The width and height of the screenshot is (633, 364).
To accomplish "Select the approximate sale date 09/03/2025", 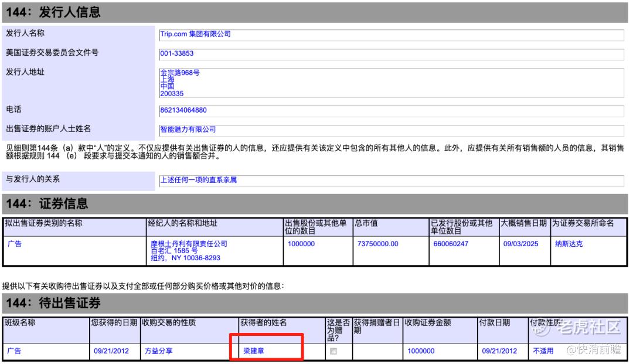I will click(x=520, y=244).
